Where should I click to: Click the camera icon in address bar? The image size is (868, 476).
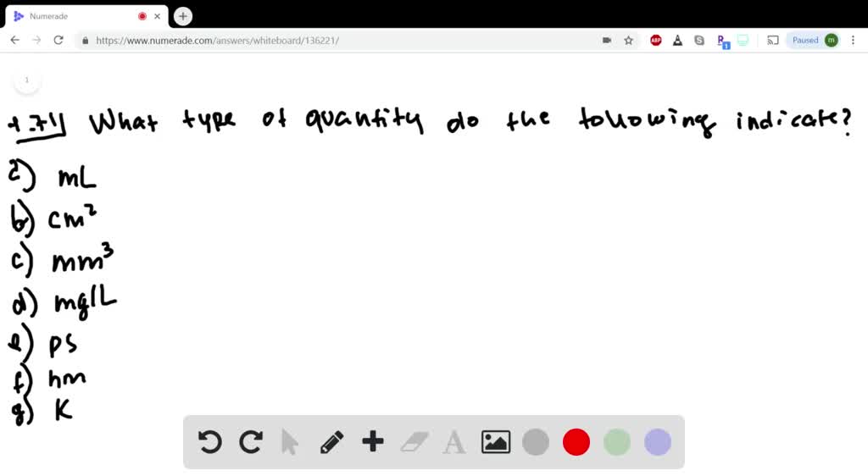click(607, 41)
